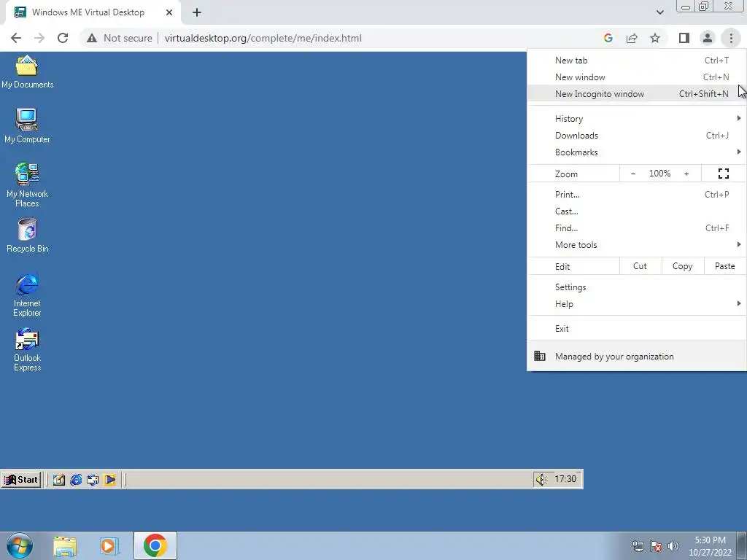The height and width of the screenshot is (560, 747).
Task: Go back with the browser back arrow
Action: click(16, 38)
